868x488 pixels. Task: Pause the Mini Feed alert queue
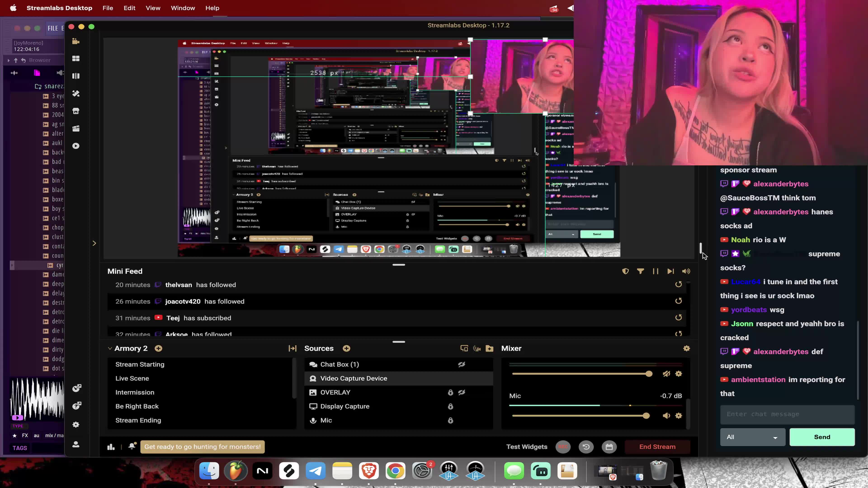click(x=655, y=271)
